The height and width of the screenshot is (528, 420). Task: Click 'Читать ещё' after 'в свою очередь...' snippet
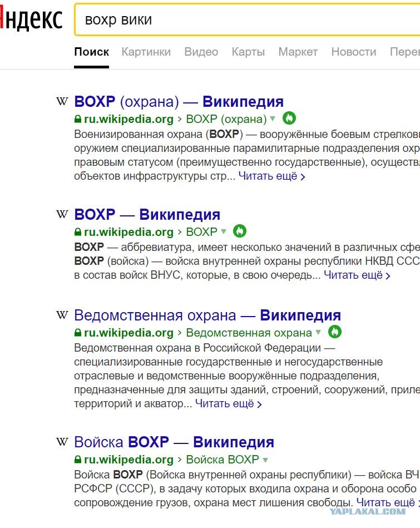coord(357,275)
